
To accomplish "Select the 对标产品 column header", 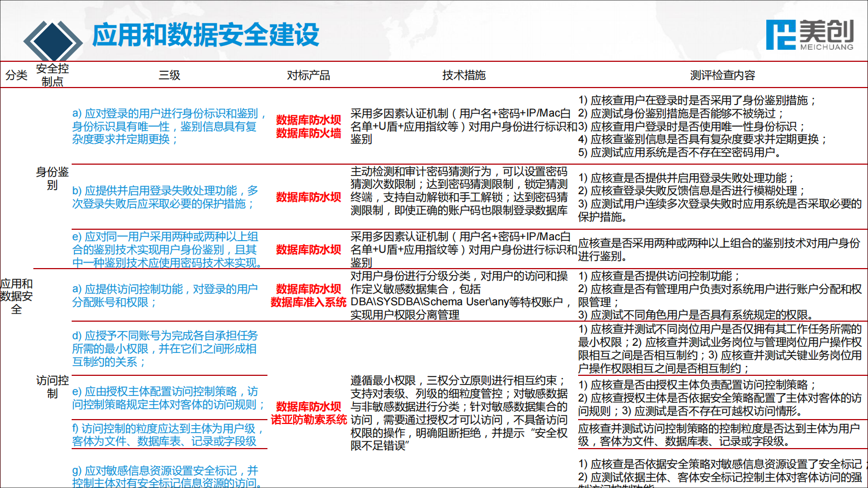I will pyautogui.click(x=308, y=75).
